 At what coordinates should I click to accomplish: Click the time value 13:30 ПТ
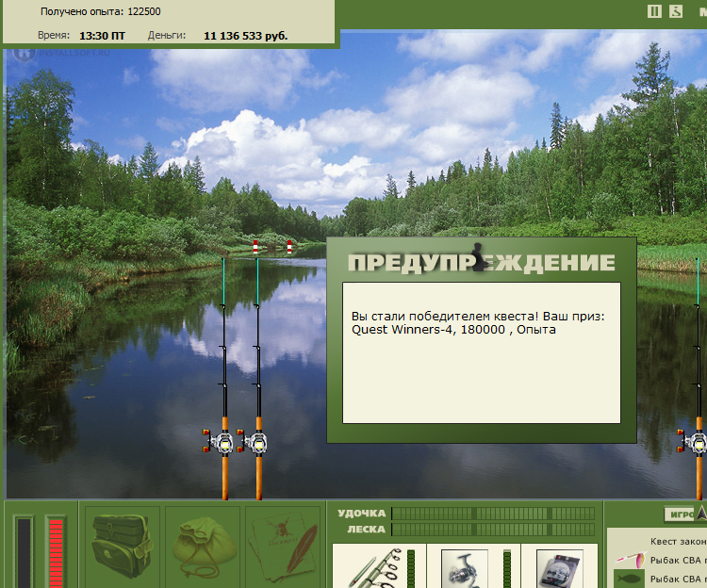pos(102,36)
